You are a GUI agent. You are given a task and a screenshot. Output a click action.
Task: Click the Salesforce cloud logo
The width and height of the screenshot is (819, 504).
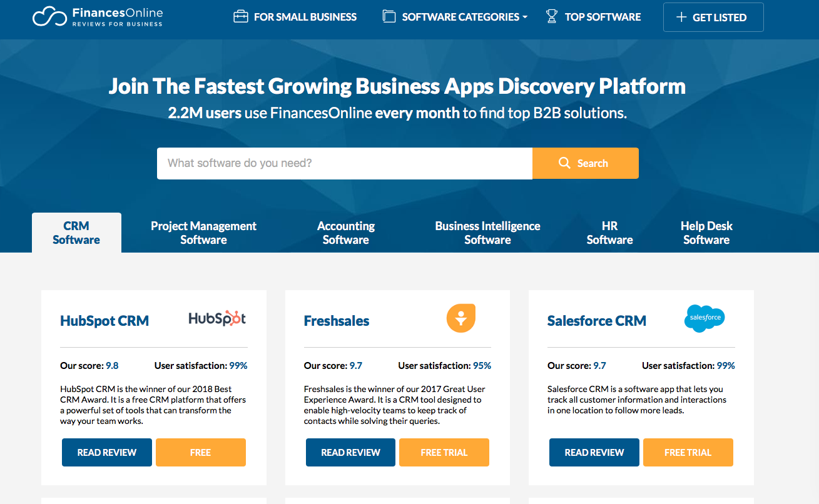click(705, 318)
